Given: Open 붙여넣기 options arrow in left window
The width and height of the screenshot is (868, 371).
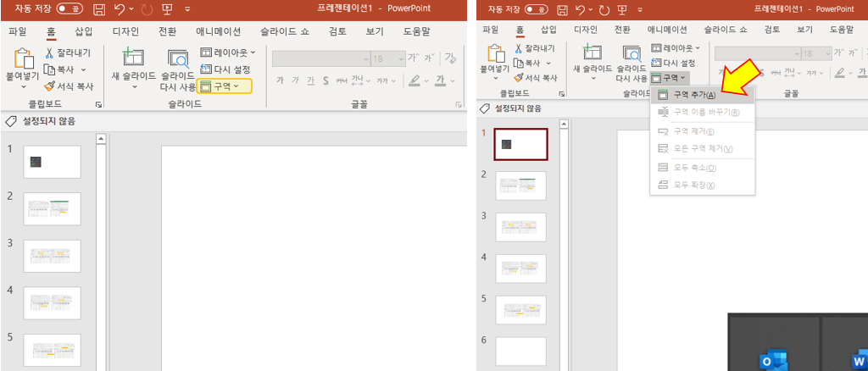Looking at the screenshot, I should tap(24, 86).
